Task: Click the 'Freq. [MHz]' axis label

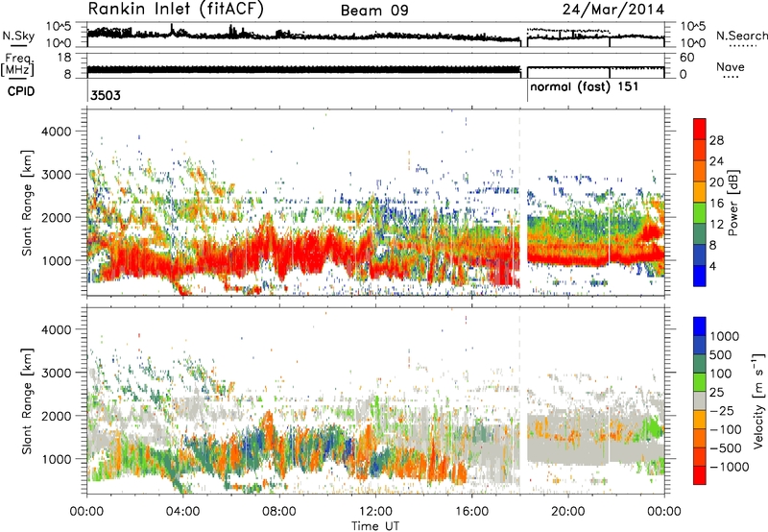Action: 18,65
